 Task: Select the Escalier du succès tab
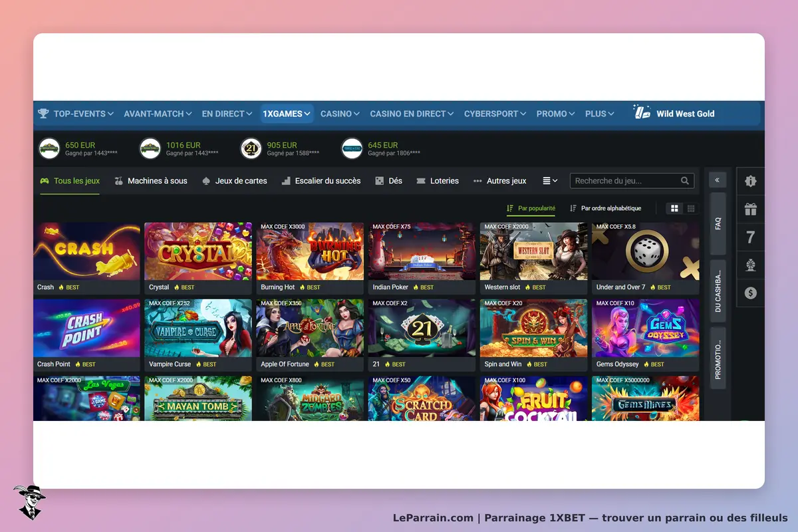321,181
